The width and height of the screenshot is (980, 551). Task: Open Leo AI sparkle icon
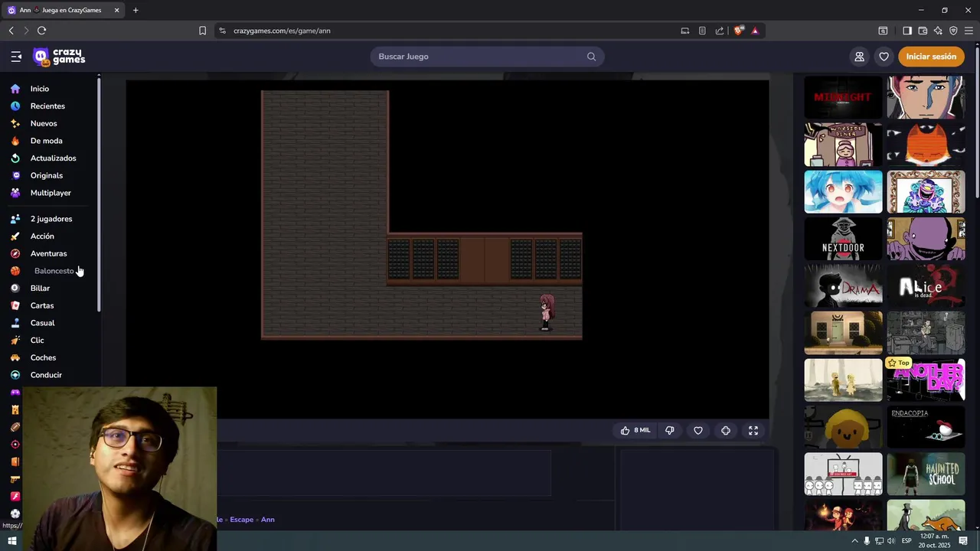click(x=938, y=31)
